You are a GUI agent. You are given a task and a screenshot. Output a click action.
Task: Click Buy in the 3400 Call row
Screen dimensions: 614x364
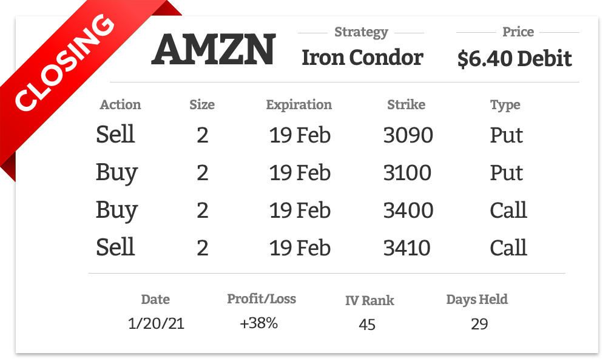click(116, 211)
